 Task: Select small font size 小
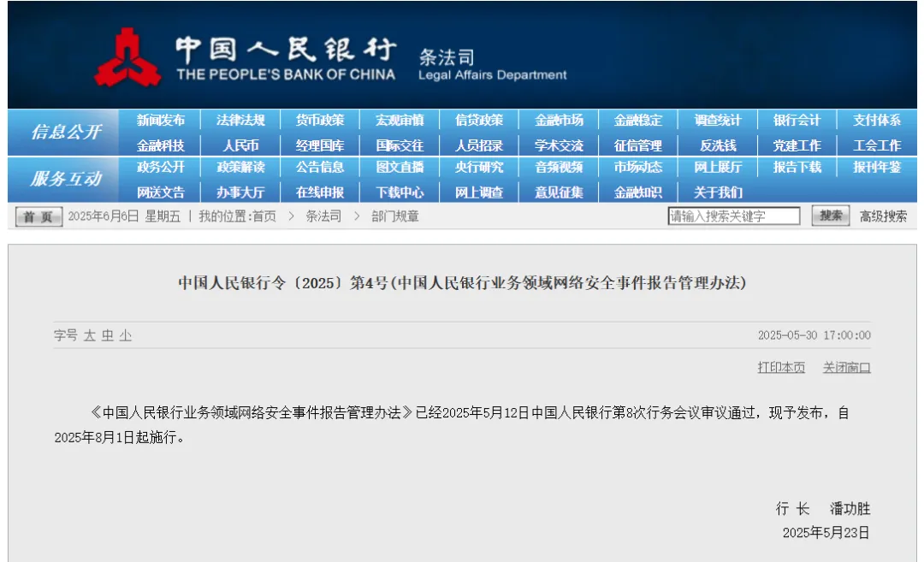(126, 336)
